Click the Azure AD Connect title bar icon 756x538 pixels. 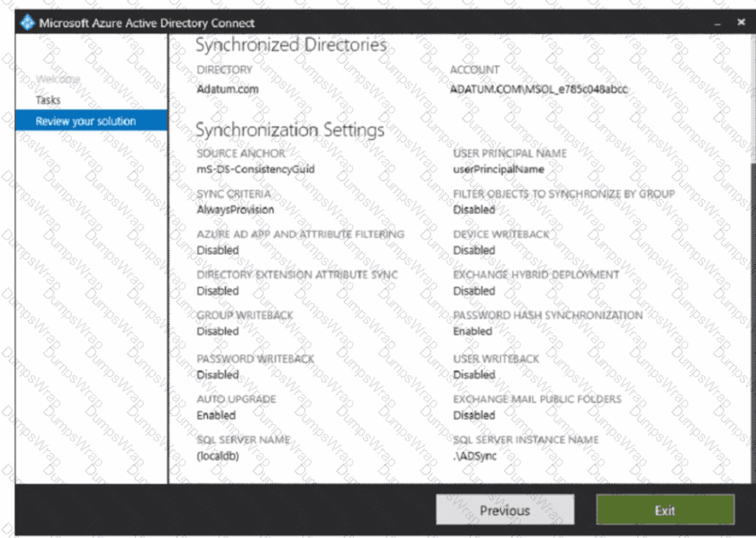tap(27, 23)
